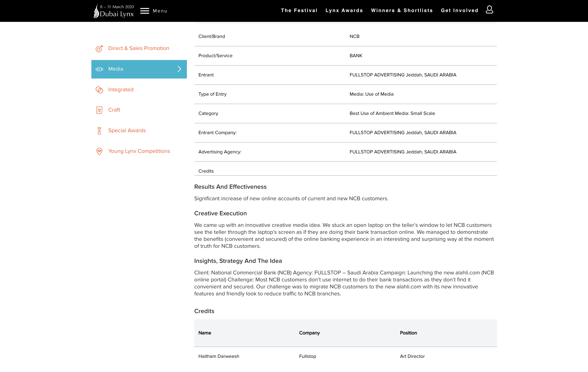Click the Position column header

(408, 333)
